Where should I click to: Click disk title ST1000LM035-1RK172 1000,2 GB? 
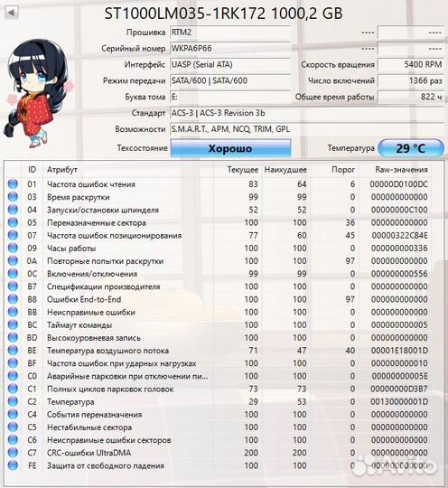point(223,14)
